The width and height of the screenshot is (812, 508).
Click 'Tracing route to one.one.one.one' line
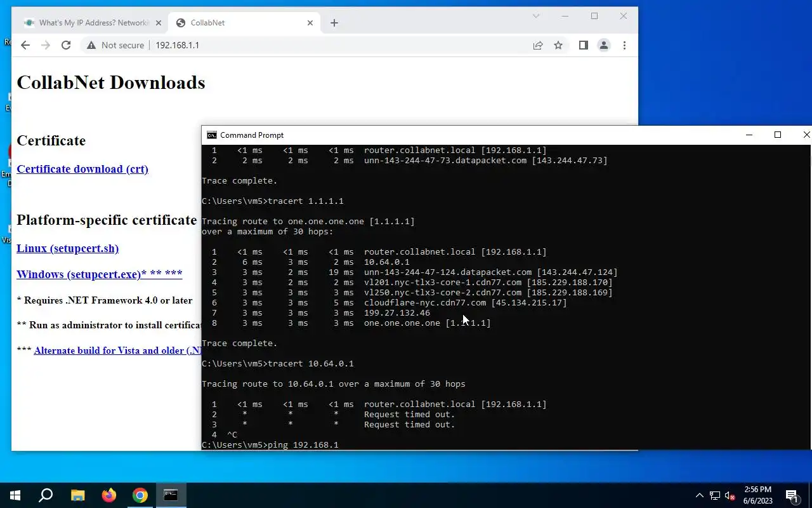pyautogui.click(x=308, y=222)
